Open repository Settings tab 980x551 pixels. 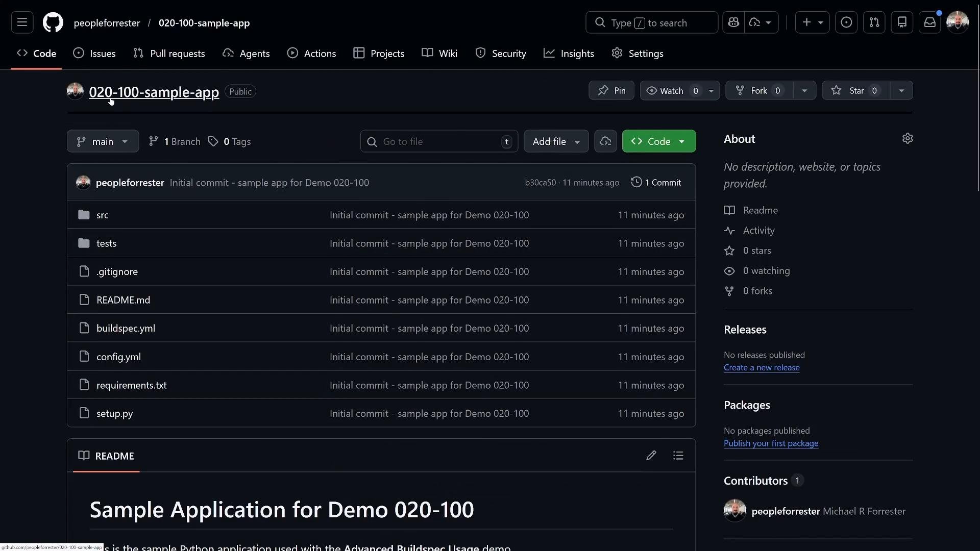coord(638,54)
